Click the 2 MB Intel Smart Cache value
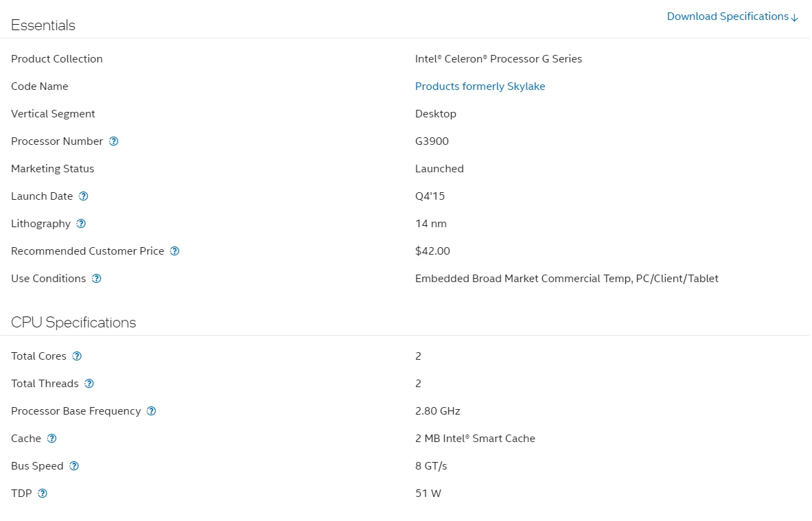812x521 pixels. click(475, 439)
